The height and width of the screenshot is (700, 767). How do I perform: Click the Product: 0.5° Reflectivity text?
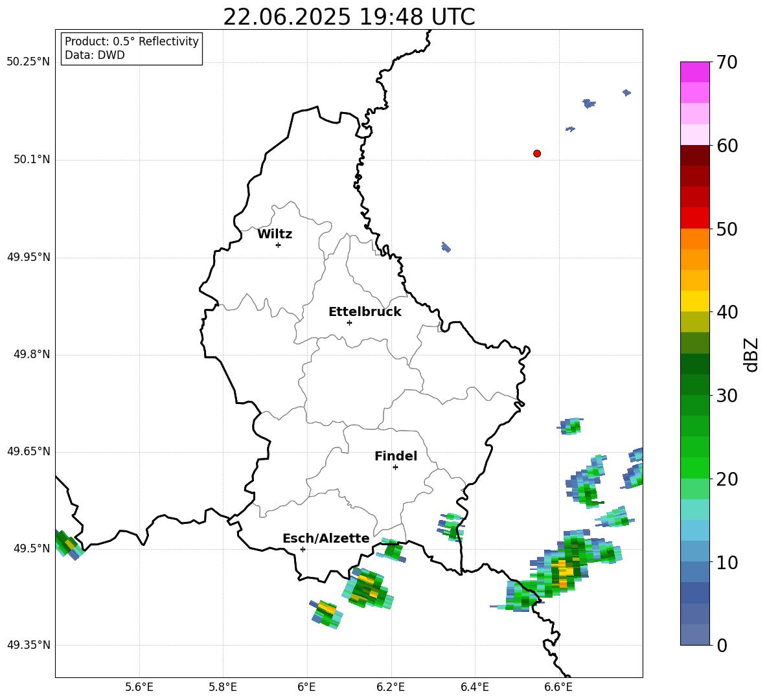pyautogui.click(x=132, y=41)
